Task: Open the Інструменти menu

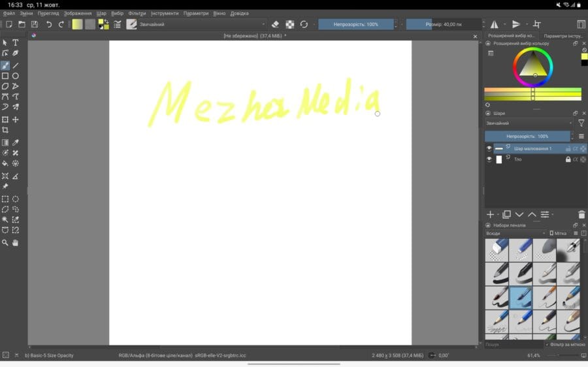Action: pos(165,13)
